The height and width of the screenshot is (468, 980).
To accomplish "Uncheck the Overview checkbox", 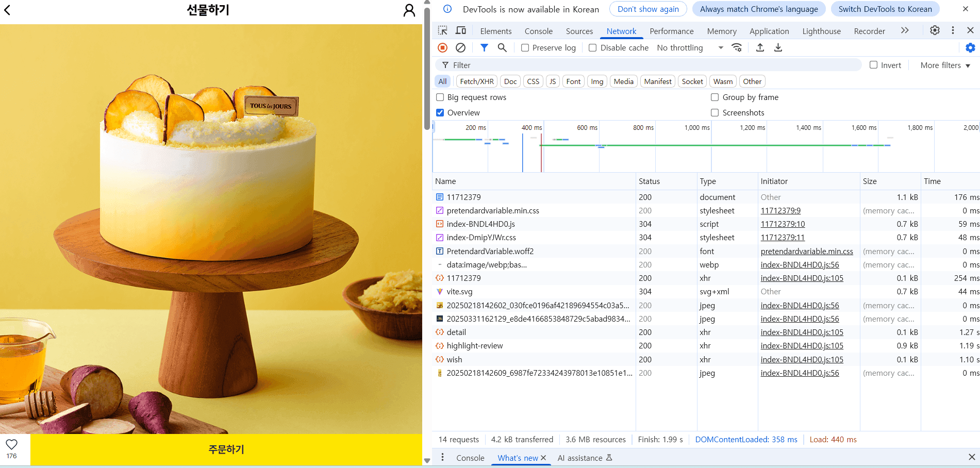I will (440, 112).
